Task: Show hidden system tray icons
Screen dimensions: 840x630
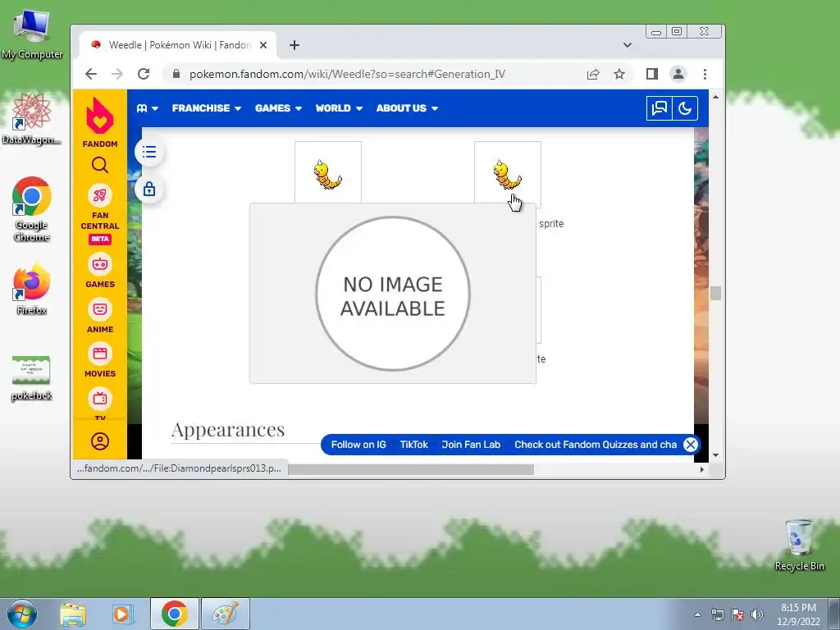Action: point(697,614)
